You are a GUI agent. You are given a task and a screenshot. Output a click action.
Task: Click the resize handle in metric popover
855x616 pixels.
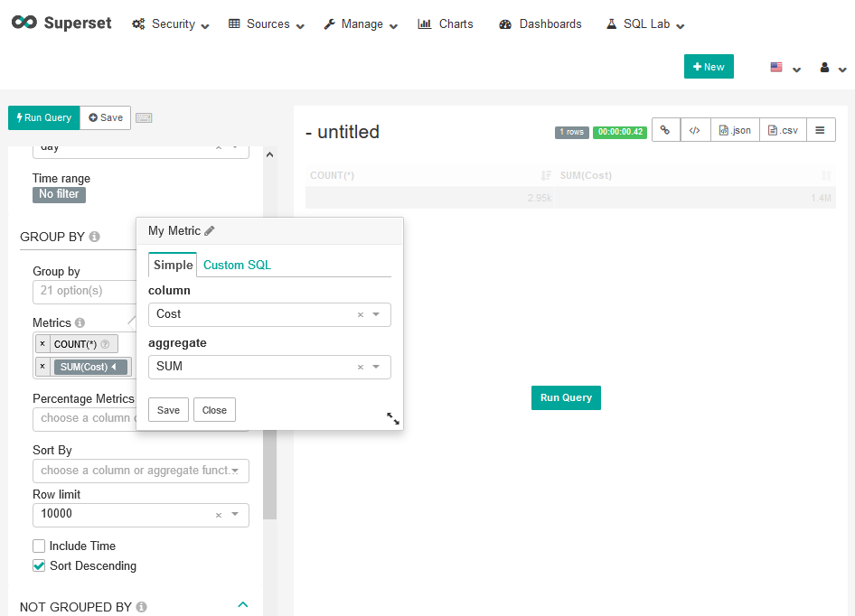coord(392,418)
